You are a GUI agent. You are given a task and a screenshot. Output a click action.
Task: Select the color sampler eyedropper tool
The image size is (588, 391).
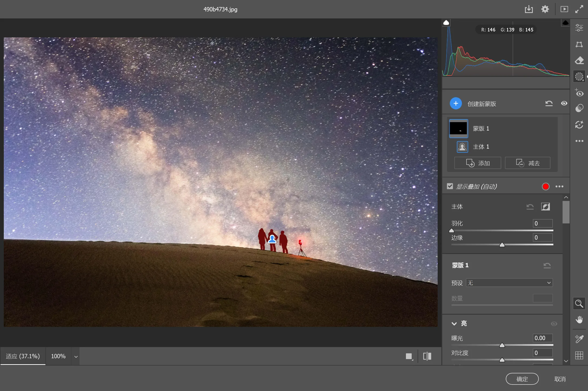coord(579,339)
